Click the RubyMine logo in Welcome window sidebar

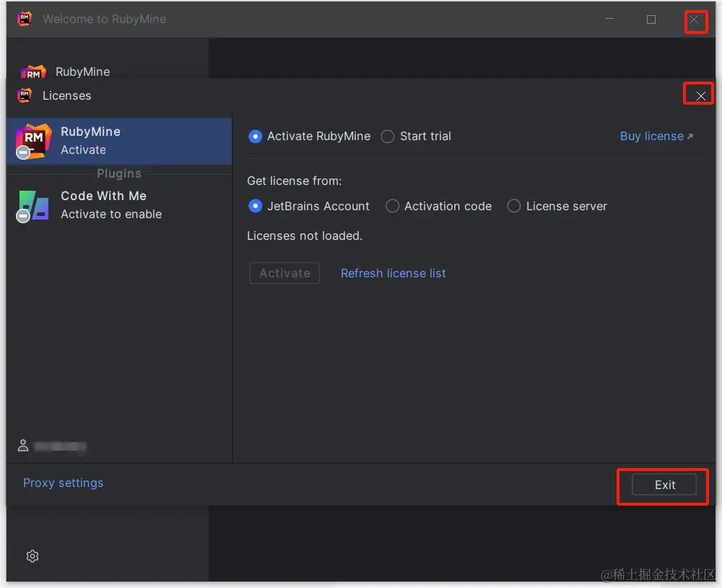33,72
